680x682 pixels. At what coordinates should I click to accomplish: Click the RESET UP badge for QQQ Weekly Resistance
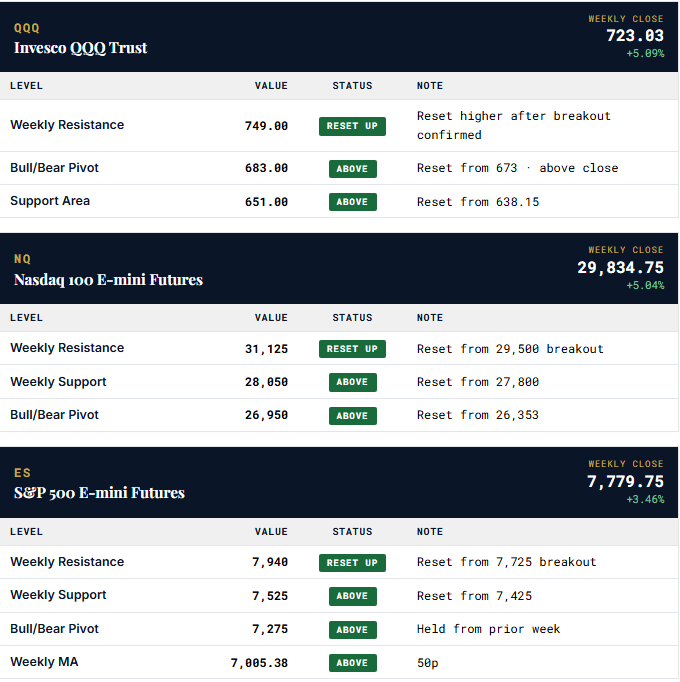pos(352,126)
